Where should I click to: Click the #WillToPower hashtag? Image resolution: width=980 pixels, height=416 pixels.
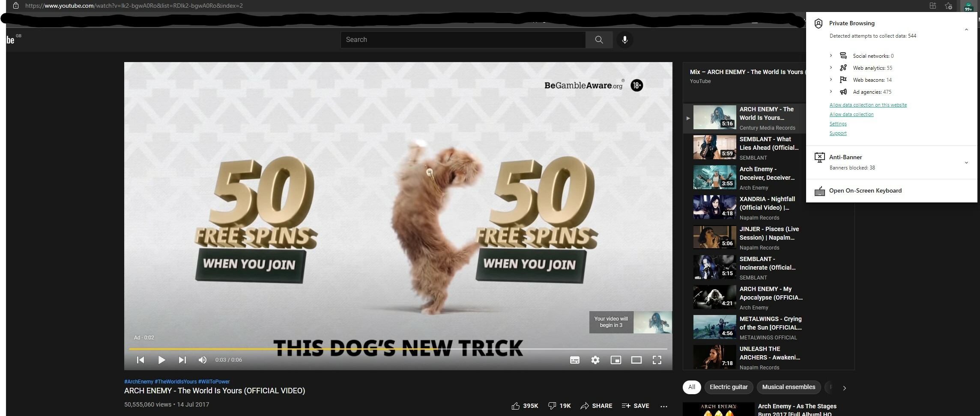click(214, 382)
